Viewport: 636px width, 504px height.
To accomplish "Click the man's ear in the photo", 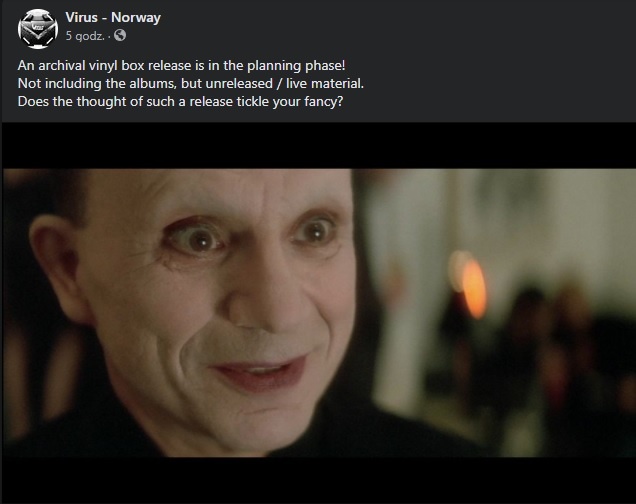I will pos(57,268).
